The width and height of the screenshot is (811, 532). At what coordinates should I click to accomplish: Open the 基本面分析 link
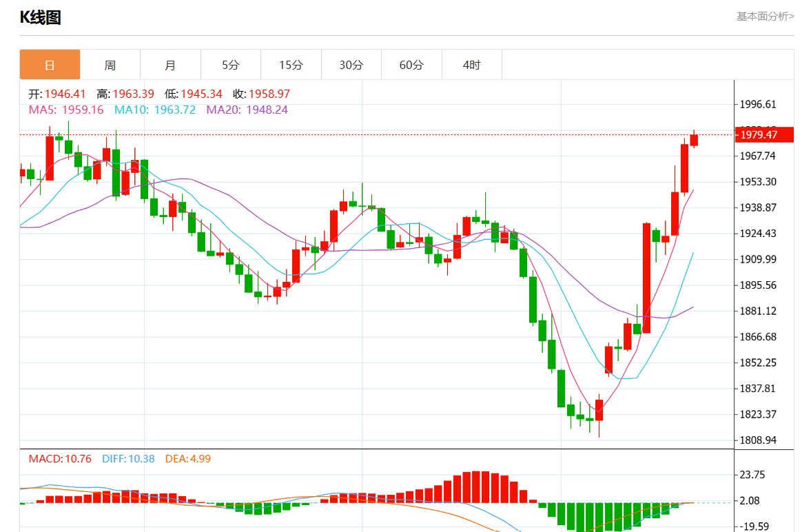(765, 17)
